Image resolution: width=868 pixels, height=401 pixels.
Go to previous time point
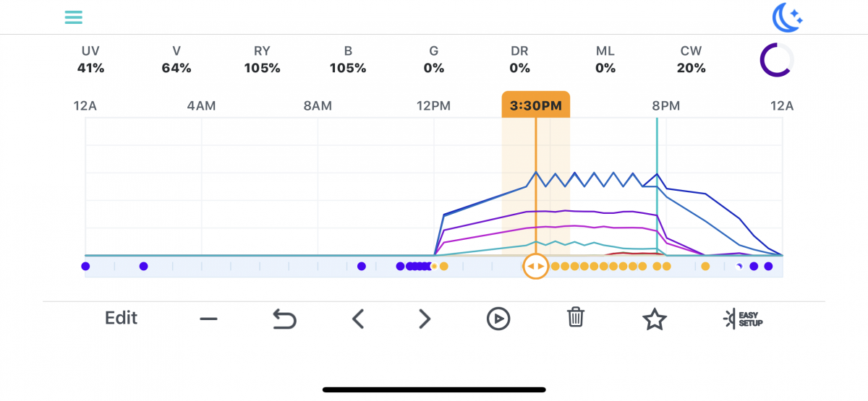(x=357, y=319)
